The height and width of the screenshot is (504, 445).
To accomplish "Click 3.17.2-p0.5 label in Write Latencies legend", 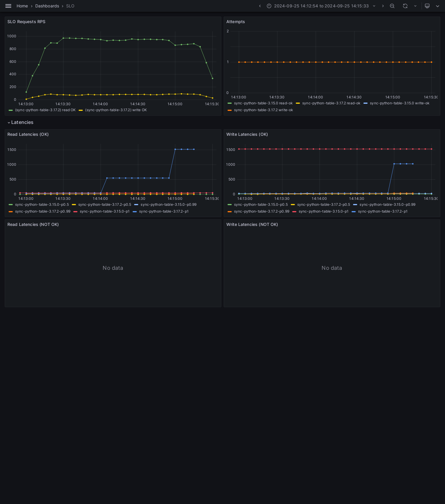I will (324, 205).
